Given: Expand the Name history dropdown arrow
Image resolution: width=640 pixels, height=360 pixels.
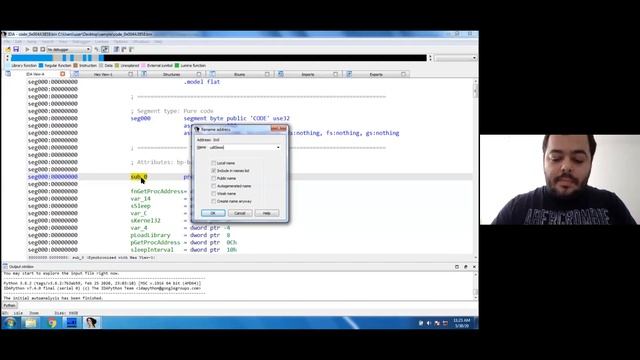Looking at the screenshot, I should pyautogui.click(x=278, y=147).
